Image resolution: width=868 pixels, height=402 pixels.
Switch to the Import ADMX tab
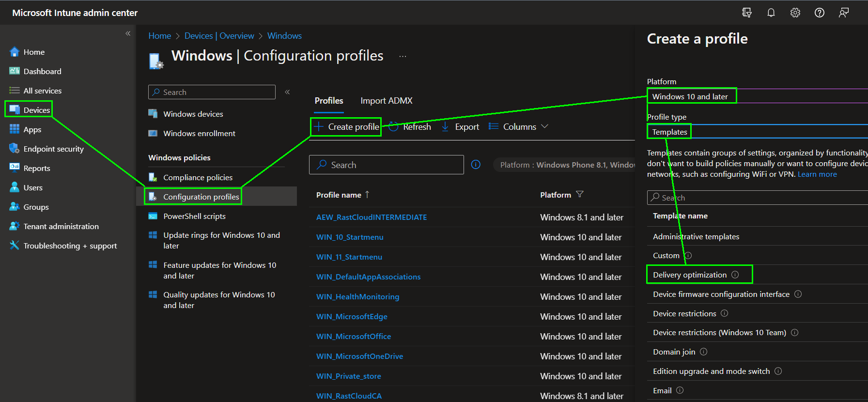click(x=386, y=101)
